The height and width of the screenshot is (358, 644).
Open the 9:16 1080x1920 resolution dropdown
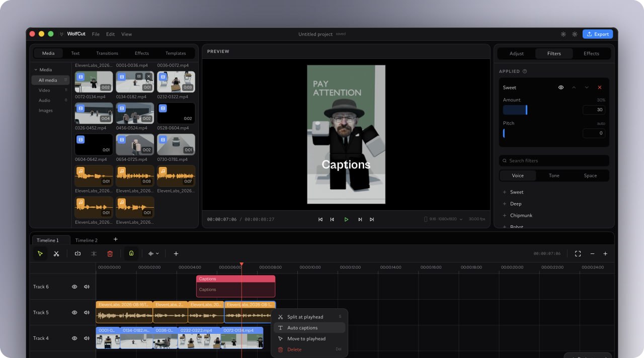point(444,219)
